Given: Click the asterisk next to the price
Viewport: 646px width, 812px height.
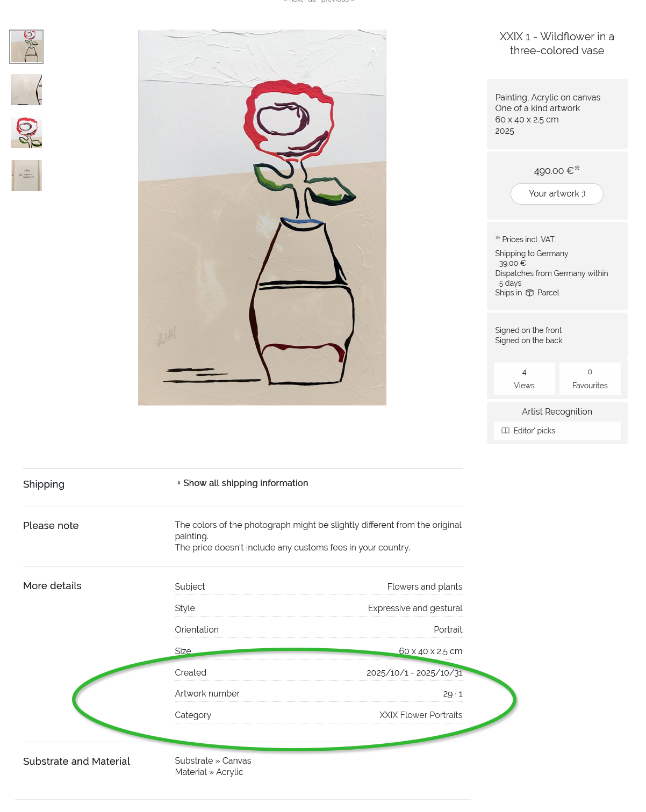Looking at the screenshot, I should [577, 168].
